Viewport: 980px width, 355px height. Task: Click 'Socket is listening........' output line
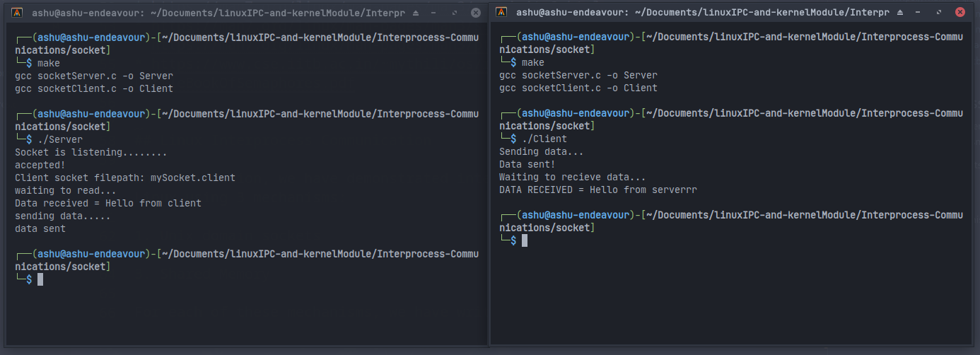pos(91,152)
